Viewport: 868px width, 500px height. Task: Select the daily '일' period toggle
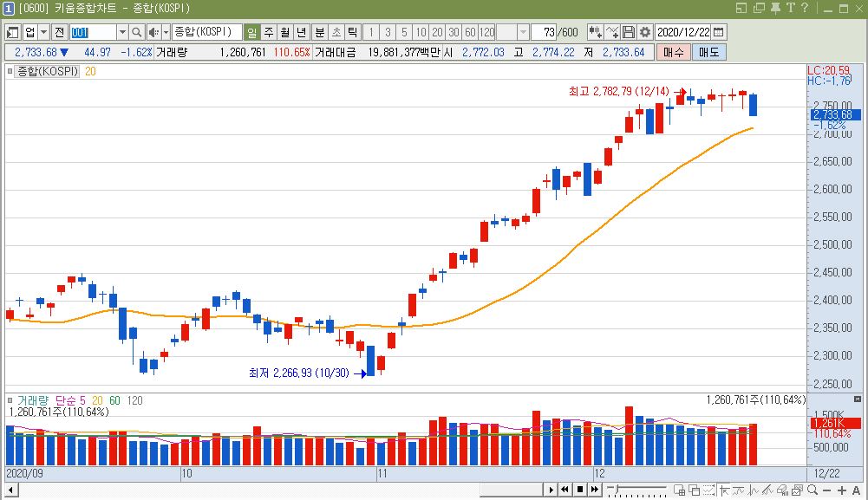coord(251,32)
